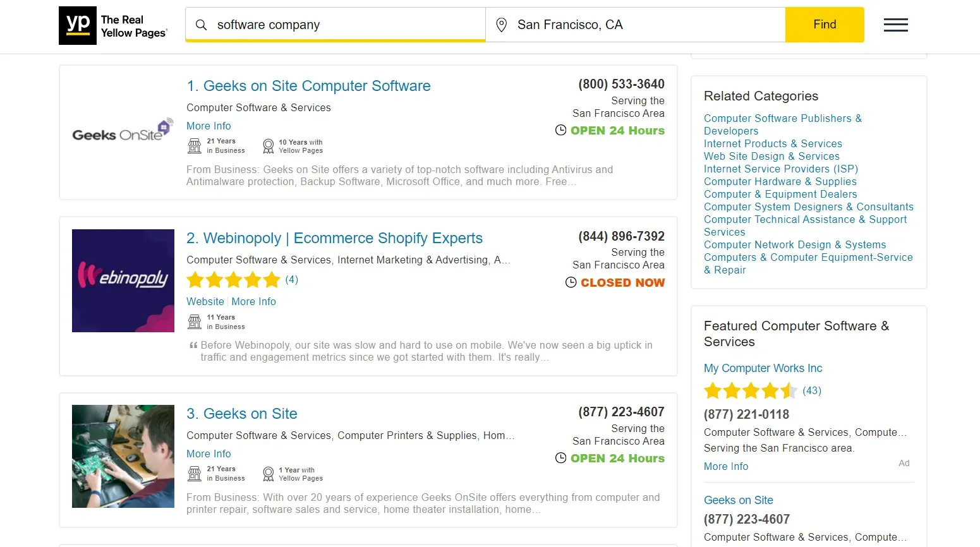Click the magnifying glass search icon
Screen dimensions: 980x547
(200, 25)
